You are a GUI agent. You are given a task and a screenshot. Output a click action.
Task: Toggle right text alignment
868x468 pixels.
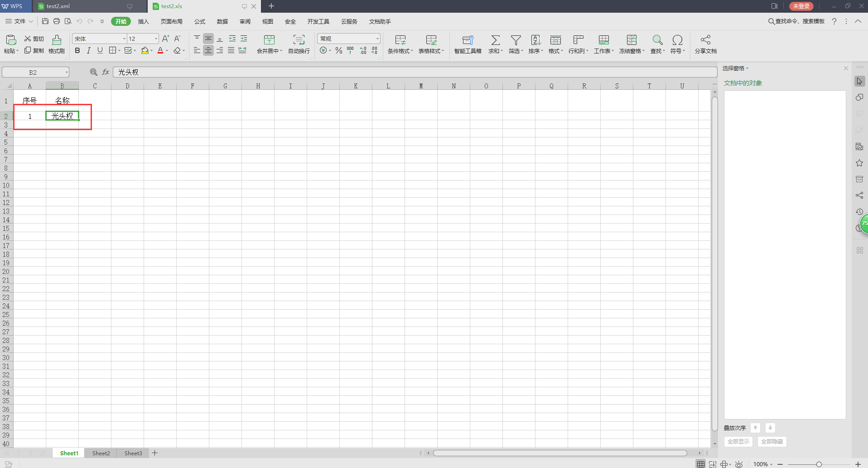[220, 50]
